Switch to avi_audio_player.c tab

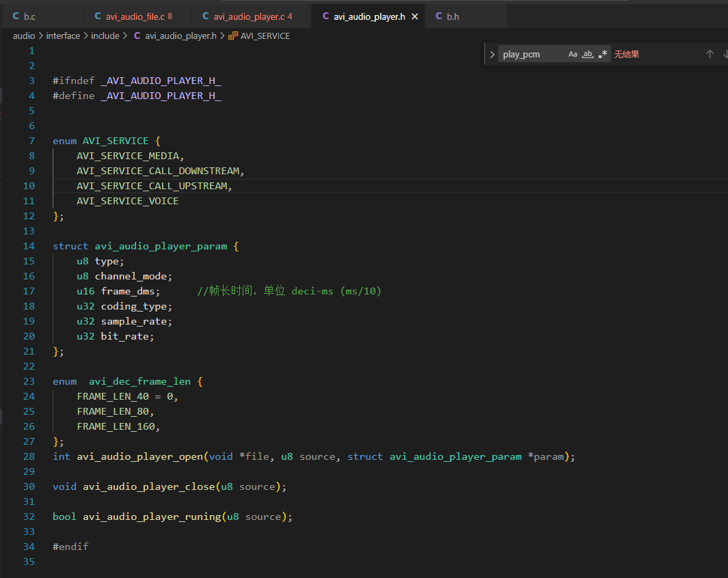point(252,16)
